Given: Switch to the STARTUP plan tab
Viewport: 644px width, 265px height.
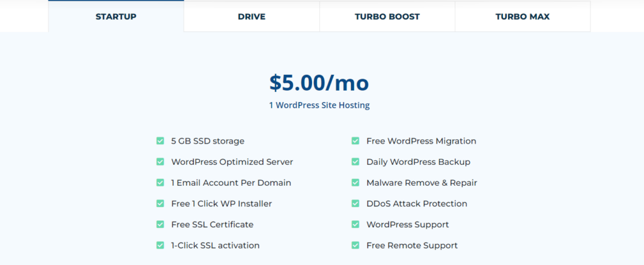Looking at the screenshot, I should (116, 16).
